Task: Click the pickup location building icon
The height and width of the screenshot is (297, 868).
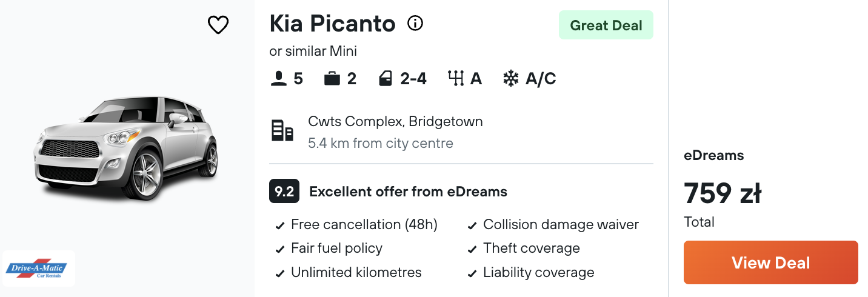Action: point(282,131)
